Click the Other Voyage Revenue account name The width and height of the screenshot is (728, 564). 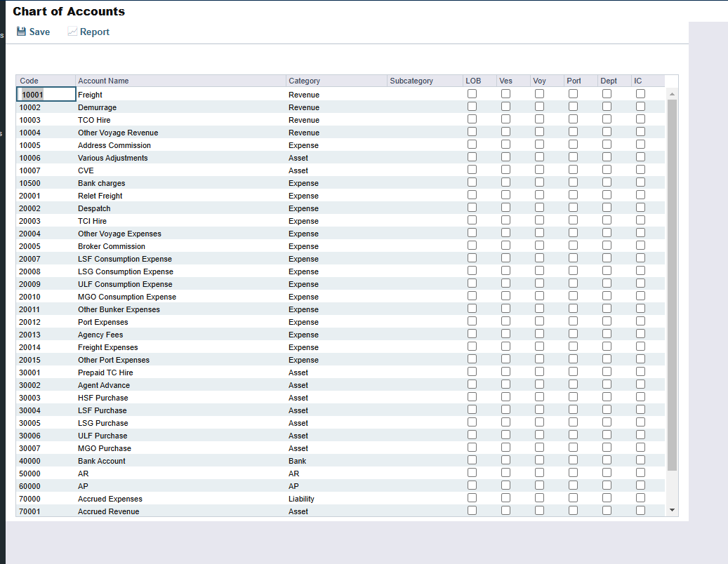point(118,133)
